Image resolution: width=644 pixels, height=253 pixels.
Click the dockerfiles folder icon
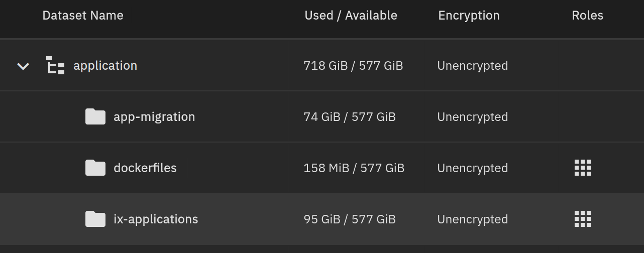pyautogui.click(x=95, y=168)
